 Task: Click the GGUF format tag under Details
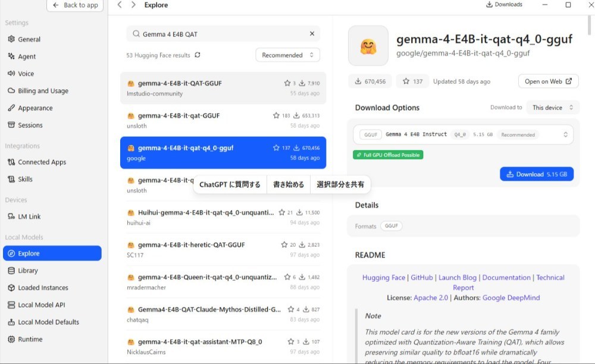[392, 225]
